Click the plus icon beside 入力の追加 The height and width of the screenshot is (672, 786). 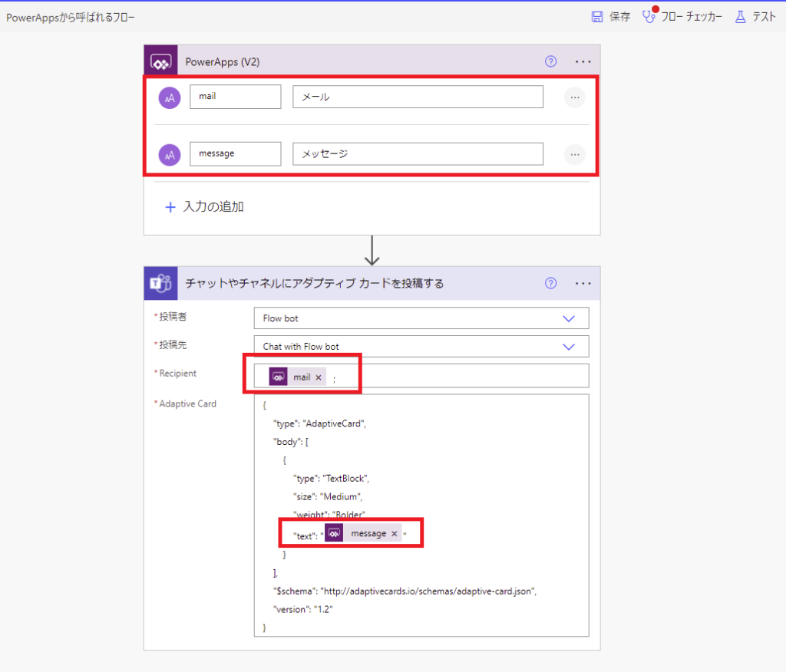(x=170, y=207)
